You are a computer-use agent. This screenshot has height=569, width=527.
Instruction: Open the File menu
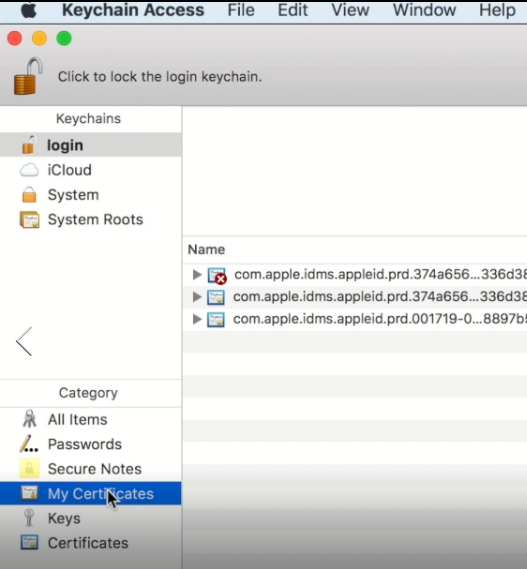click(241, 10)
